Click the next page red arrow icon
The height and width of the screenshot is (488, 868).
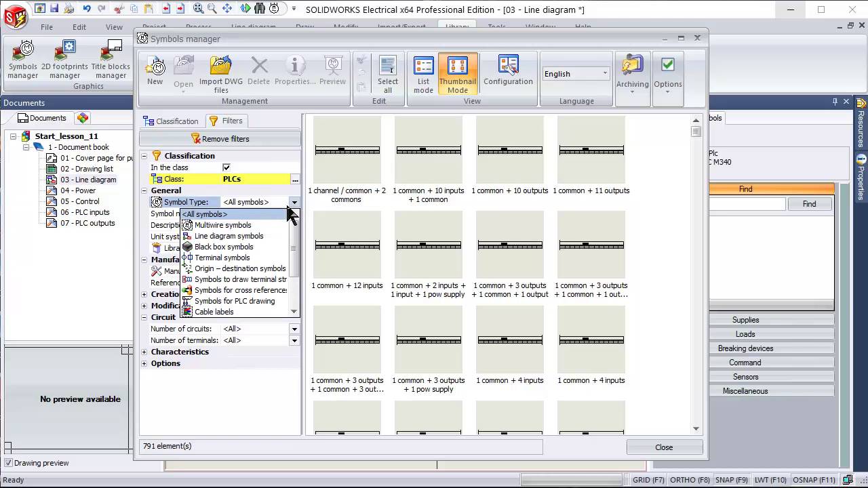pyautogui.click(x=181, y=9)
